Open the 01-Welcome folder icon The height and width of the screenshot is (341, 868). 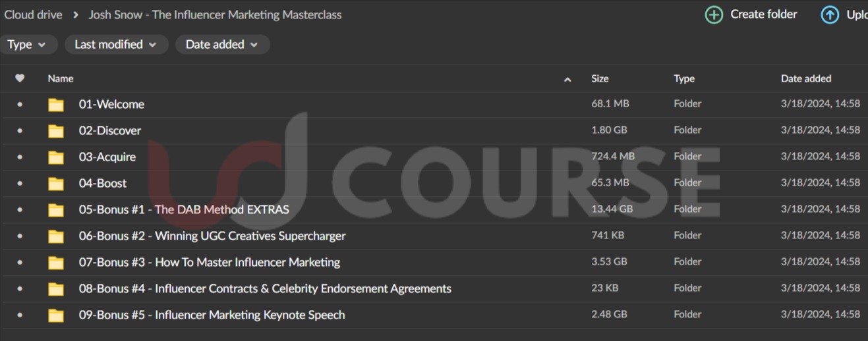click(x=56, y=104)
